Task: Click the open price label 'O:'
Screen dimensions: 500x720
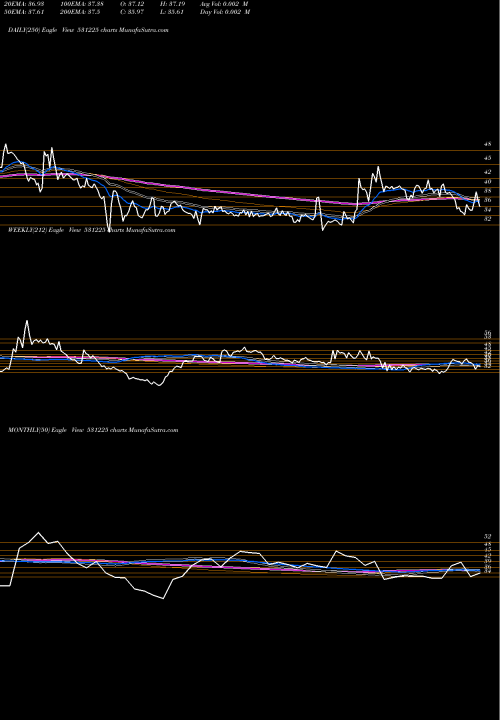Action: tap(132, 4)
